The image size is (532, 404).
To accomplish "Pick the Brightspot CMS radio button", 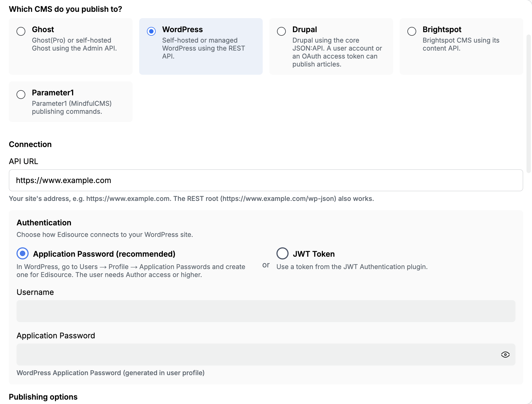I will point(412,31).
